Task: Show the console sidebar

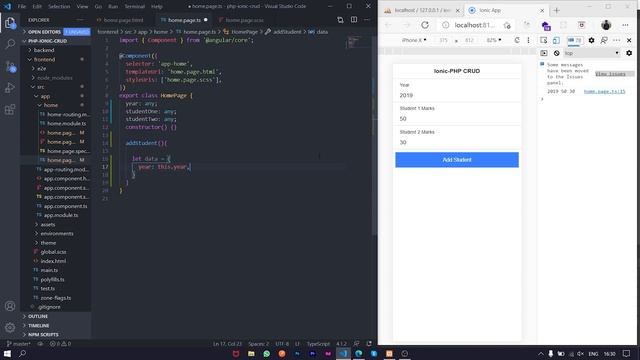Action: point(544,53)
